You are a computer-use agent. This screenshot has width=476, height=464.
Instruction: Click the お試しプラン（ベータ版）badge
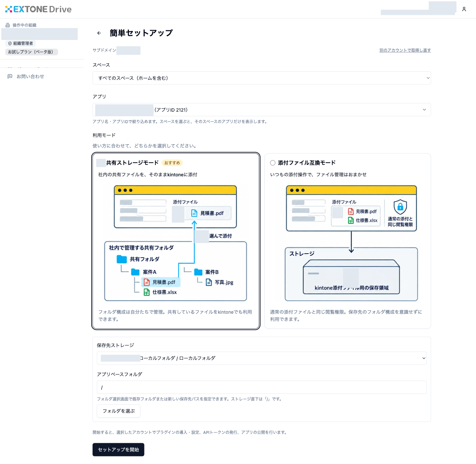[31, 52]
